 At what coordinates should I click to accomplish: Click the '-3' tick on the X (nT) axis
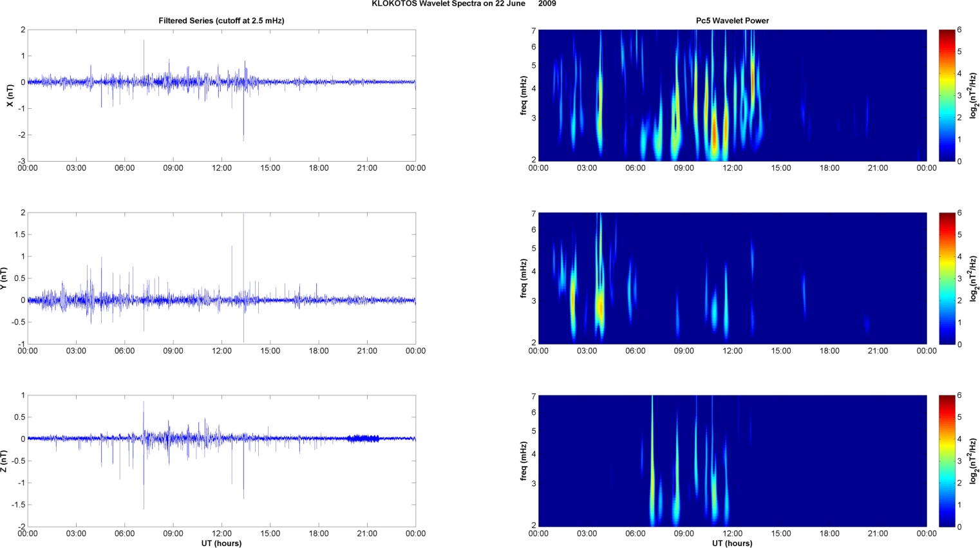point(21,162)
